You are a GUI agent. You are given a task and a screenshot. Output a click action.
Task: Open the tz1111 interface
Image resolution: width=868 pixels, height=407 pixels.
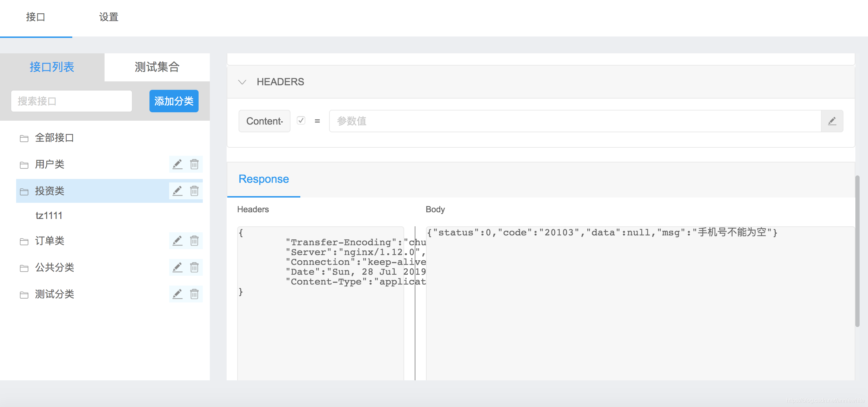coord(49,215)
